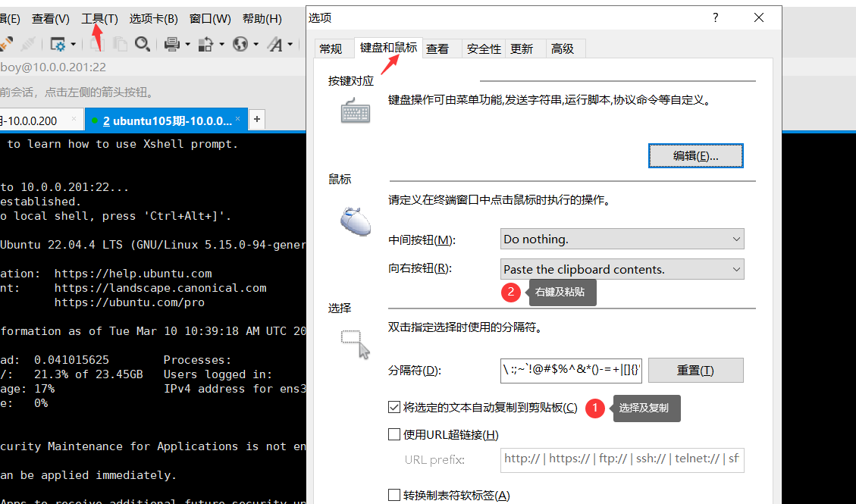The height and width of the screenshot is (504, 856).
Task: Open the 查看(V) menu
Action: pos(51,18)
